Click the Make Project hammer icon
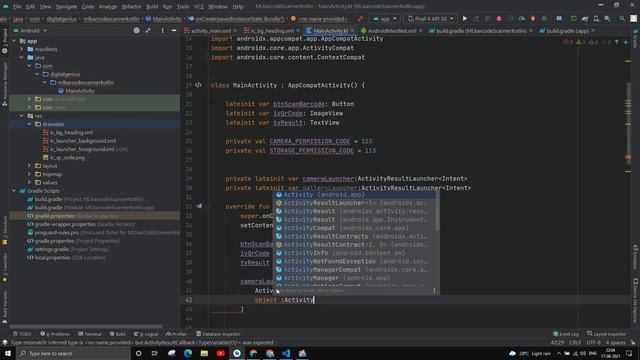Image resolution: width=640 pixels, height=360 pixels. [x=360, y=18]
